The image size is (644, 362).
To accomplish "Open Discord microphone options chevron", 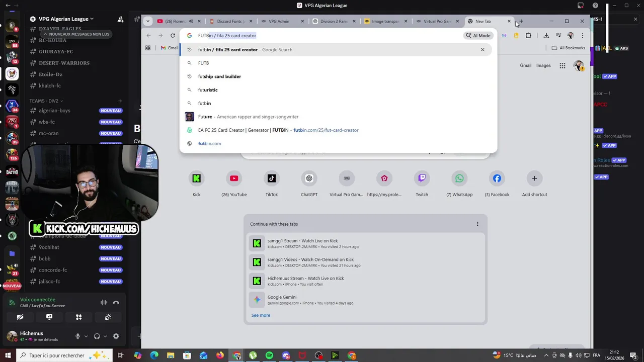I will pos(86,336).
